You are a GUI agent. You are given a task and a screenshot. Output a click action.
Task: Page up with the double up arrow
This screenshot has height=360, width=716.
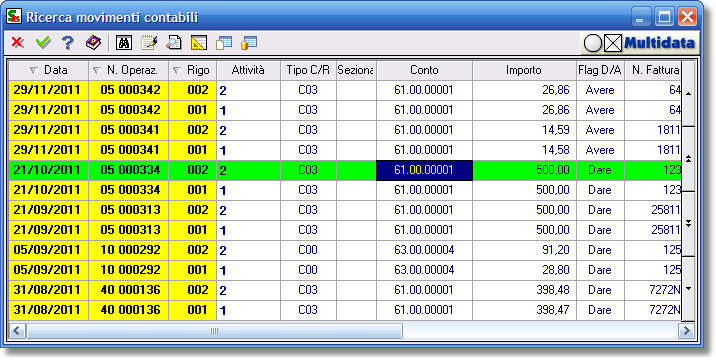pos(688,159)
